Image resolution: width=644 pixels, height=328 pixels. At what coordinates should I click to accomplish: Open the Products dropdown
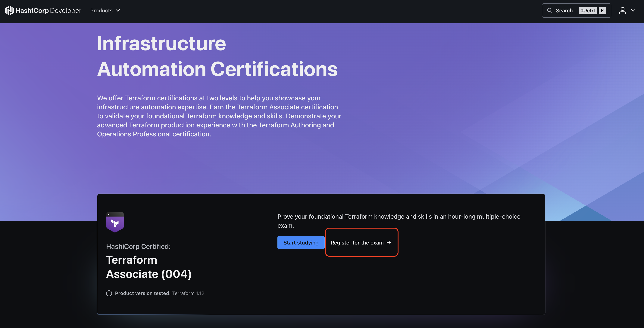pyautogui.click(x=105, y=11)
